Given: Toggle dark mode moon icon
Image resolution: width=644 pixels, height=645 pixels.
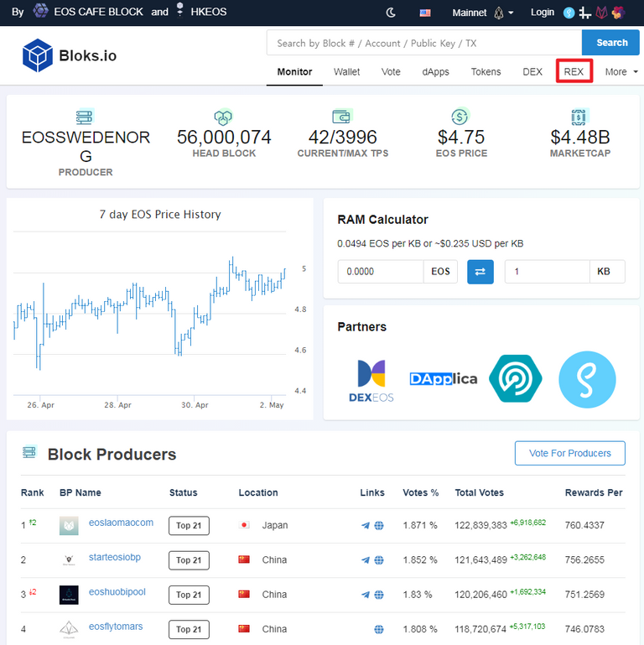Looking at the screenshot, I should coord(391,13).
